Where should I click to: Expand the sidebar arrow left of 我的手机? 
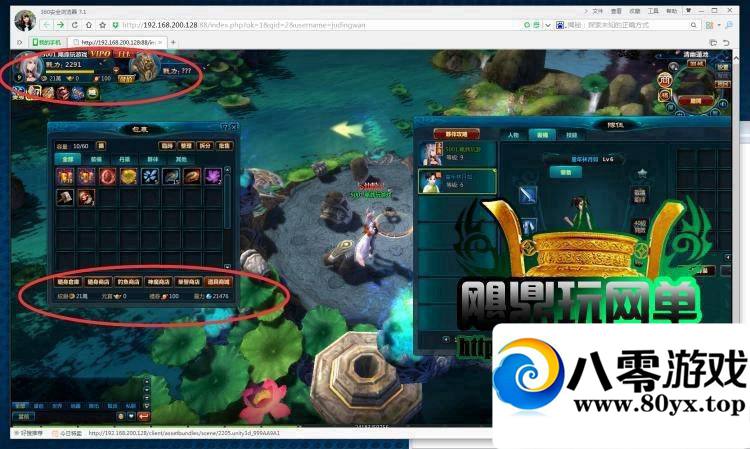tap(20, 43)
